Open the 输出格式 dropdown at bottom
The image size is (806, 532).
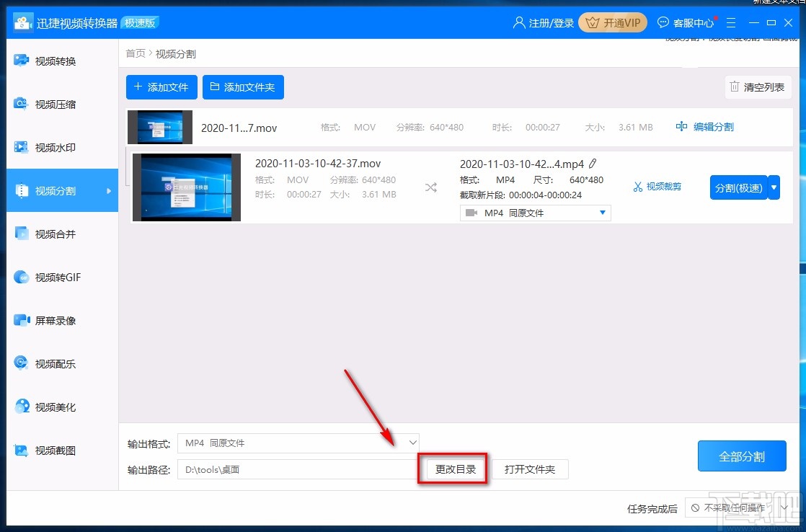coord(298,443)
